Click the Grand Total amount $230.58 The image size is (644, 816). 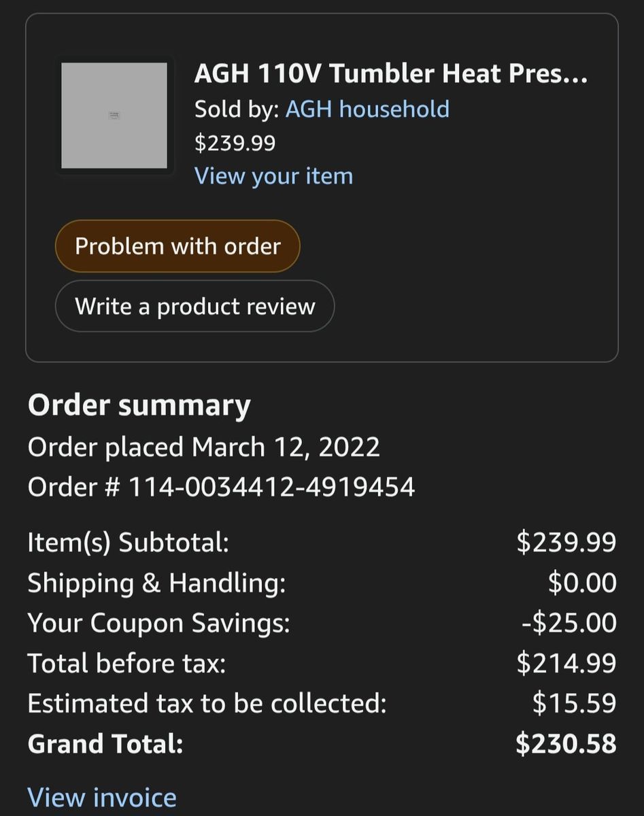[x=566, y=743]
